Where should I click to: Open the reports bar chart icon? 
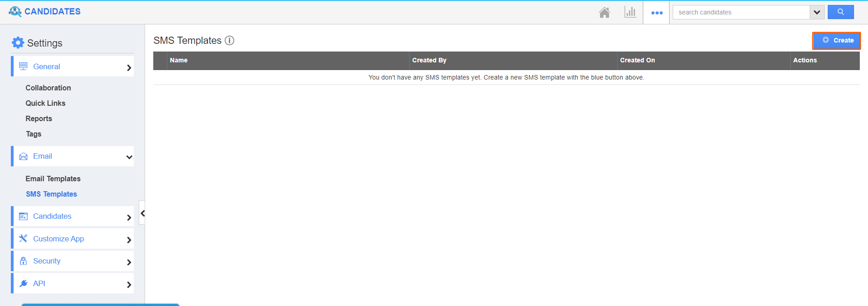(630, 12)
